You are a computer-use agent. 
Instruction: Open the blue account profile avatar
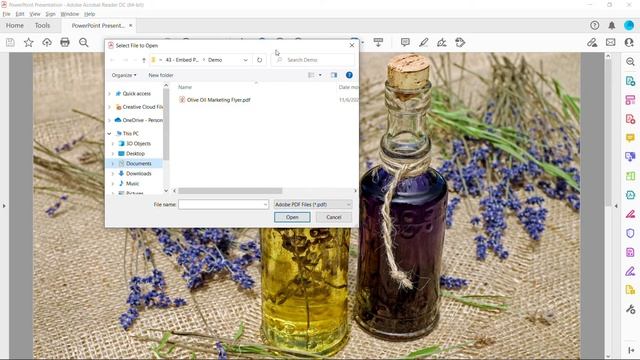tap(629, 25)
